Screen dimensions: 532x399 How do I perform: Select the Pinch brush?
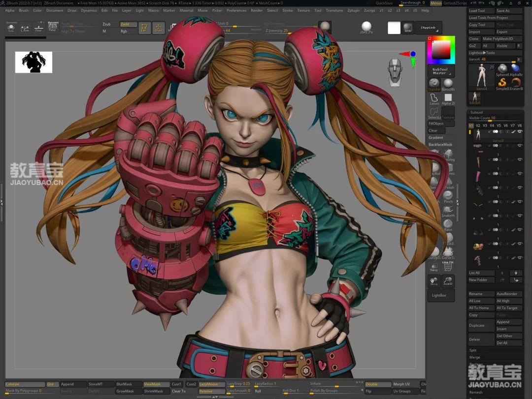pyautogui.click(x=448, y=197)
